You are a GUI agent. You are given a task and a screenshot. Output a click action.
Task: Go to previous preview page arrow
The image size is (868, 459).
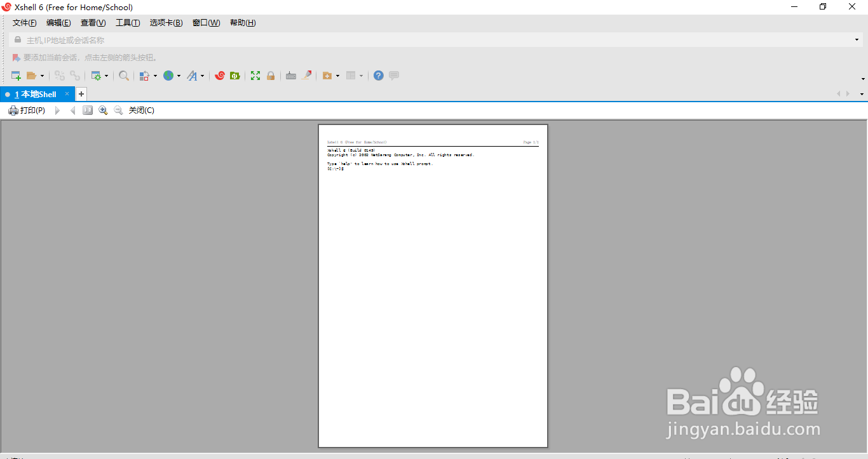click(x=72, y=110)
